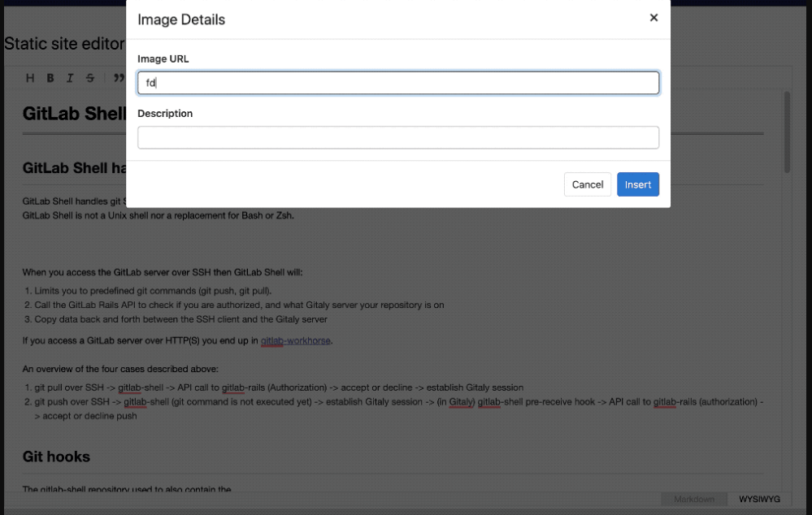This screenshot has height=515, width=812.
Task: Click the editor's vertical scrollbar
Action: click(x=787, y=132)
